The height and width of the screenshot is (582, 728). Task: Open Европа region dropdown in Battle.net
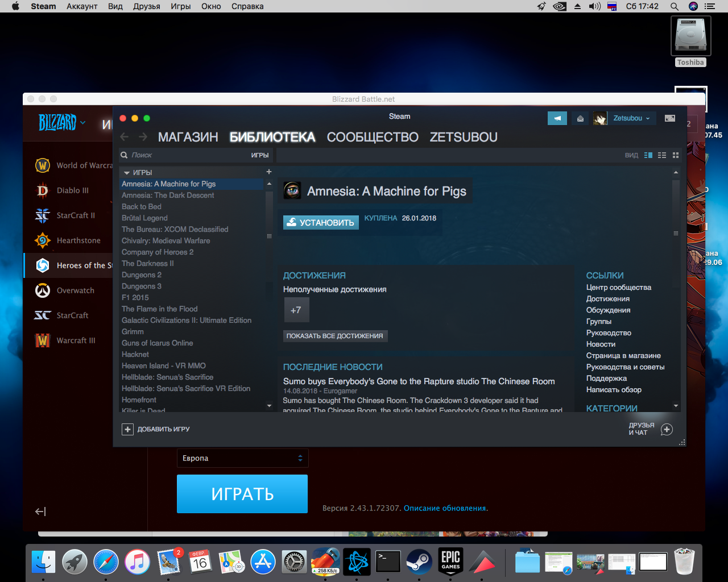[242, 458]
